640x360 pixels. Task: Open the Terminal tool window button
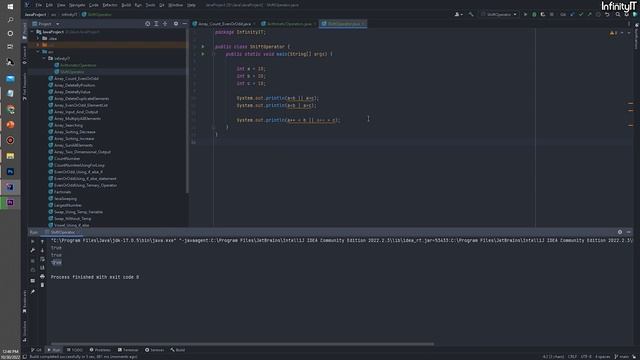point(128,350)
